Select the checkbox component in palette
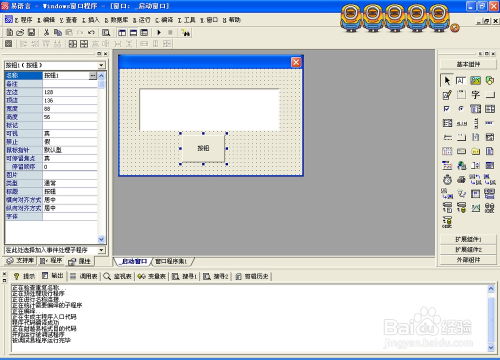The image size is (500, 360). 447,109
